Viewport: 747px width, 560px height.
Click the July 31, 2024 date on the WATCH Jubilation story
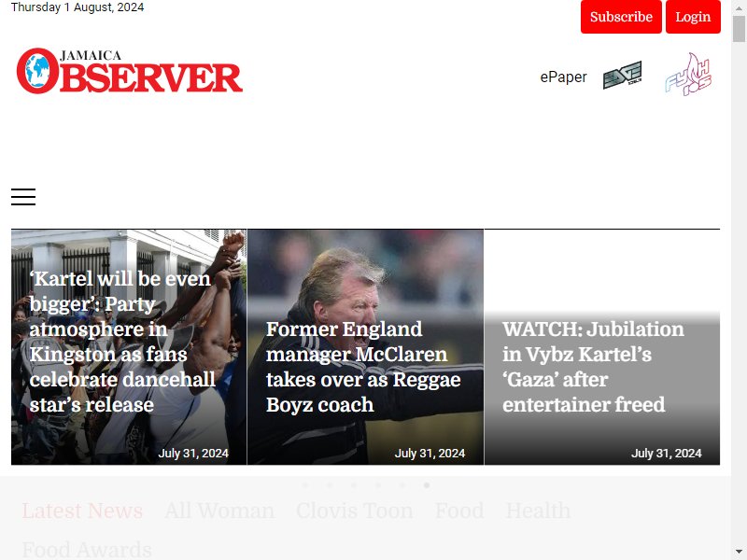pos(666,453)
